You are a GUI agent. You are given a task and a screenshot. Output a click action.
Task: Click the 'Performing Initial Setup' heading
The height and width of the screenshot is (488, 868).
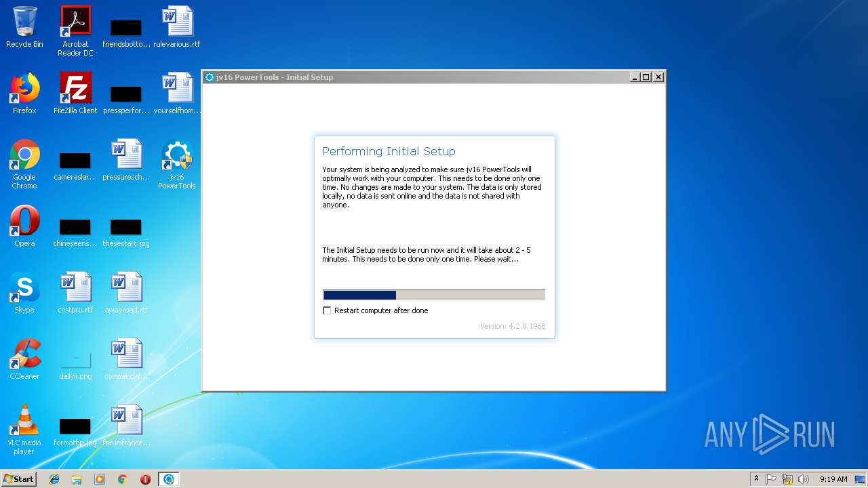click(389, 151)
